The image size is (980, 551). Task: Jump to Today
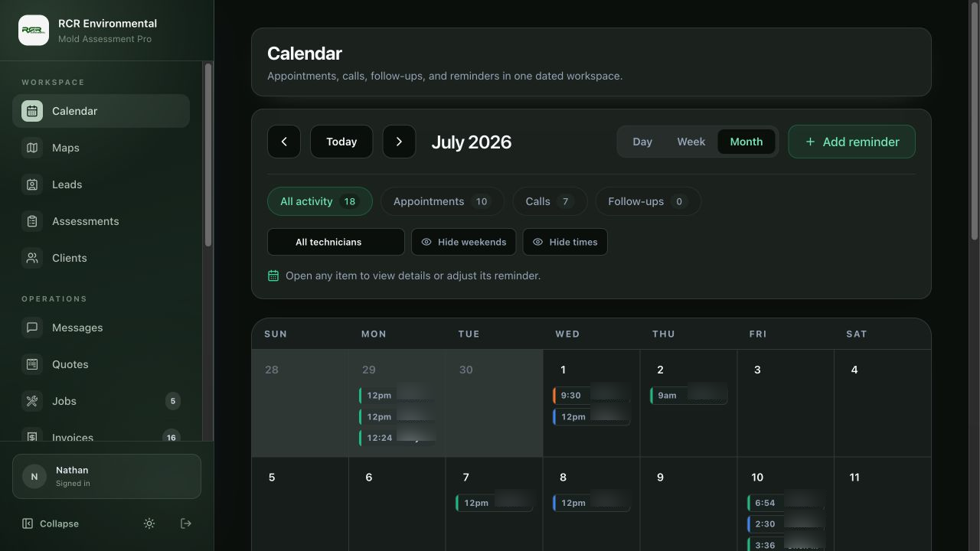[341, 142]
